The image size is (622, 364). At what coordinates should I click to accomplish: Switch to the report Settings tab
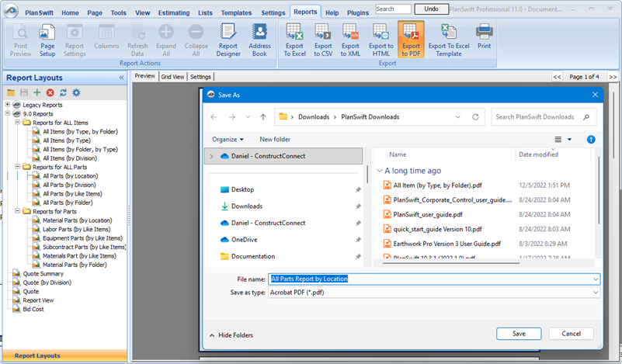tap(200, 77)
